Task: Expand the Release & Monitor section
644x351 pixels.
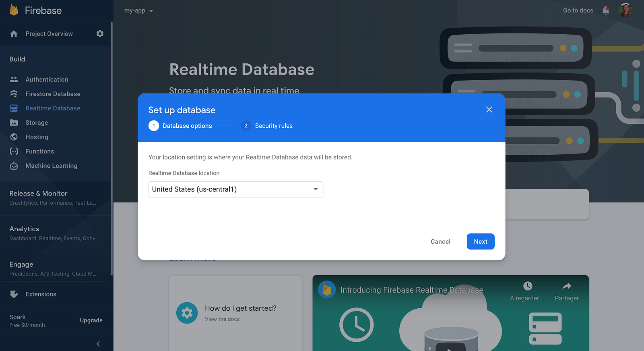Action: pos(55,197)
